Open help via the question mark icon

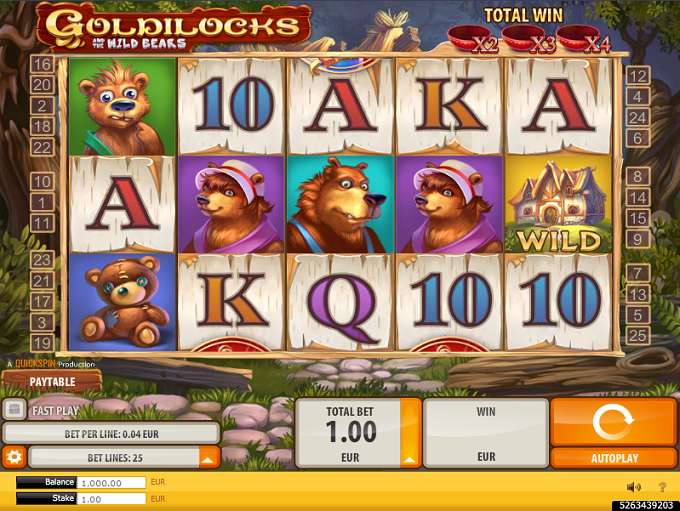click(662, 487)
